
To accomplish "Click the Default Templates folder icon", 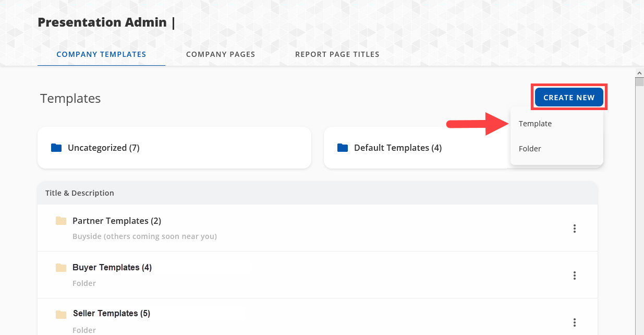I will (343, 148).
